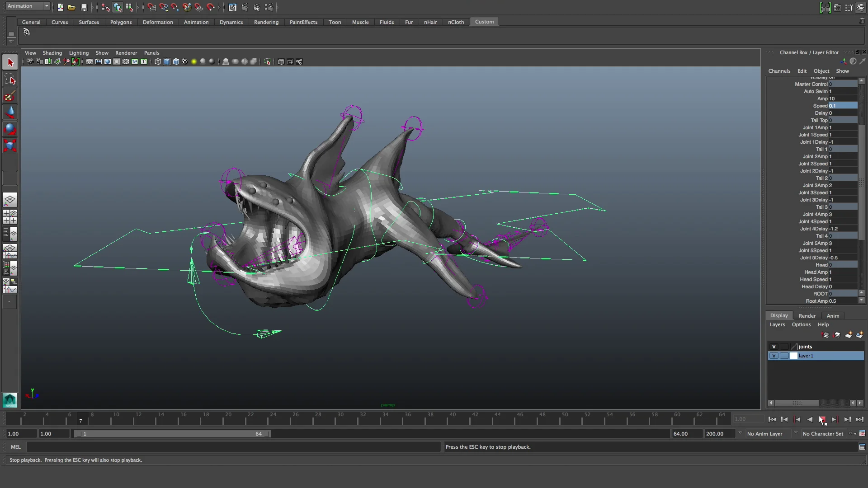Toggle visibility of joints layer

tap(774, 347)
